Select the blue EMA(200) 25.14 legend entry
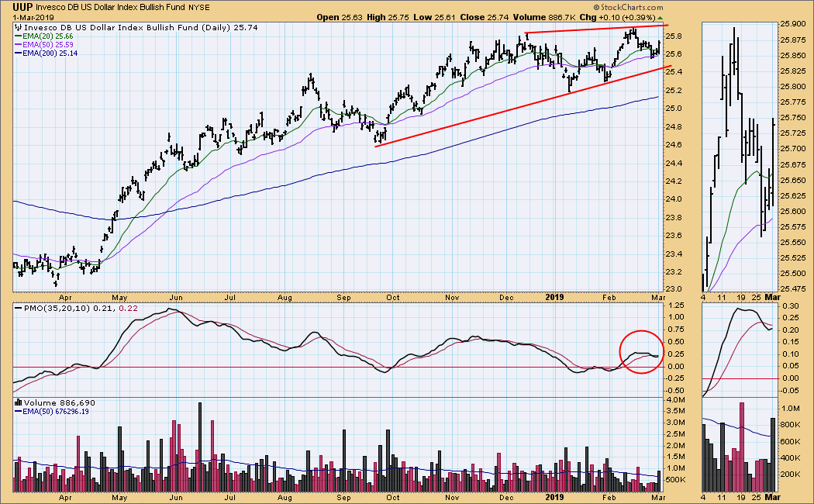The image size is (814, 504). click(x=44, y=55)
